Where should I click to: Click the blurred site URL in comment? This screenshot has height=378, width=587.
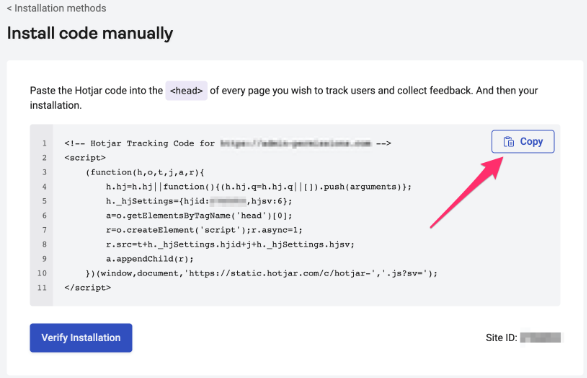[x=295, y=143]
